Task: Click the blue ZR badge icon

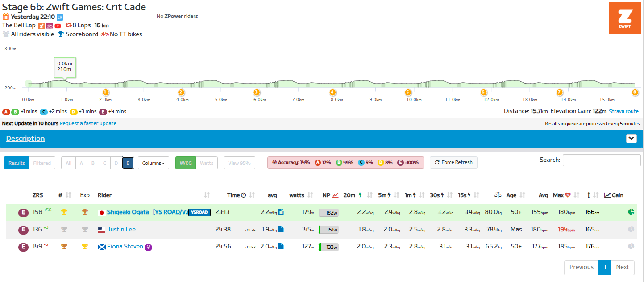Action: click(60, 17)
